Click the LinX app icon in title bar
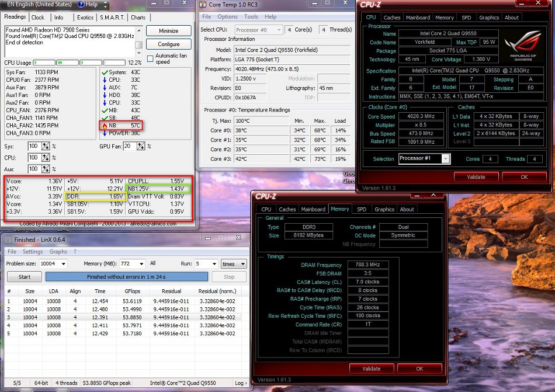 (8, 240)
